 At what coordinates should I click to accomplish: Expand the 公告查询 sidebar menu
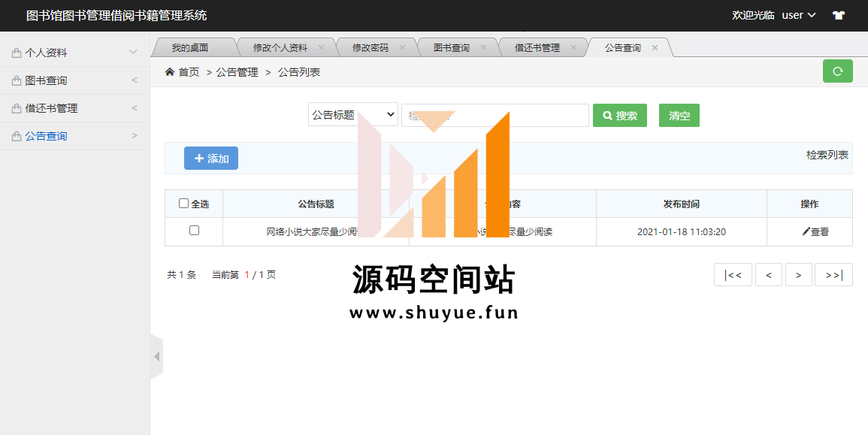(74, 135)
